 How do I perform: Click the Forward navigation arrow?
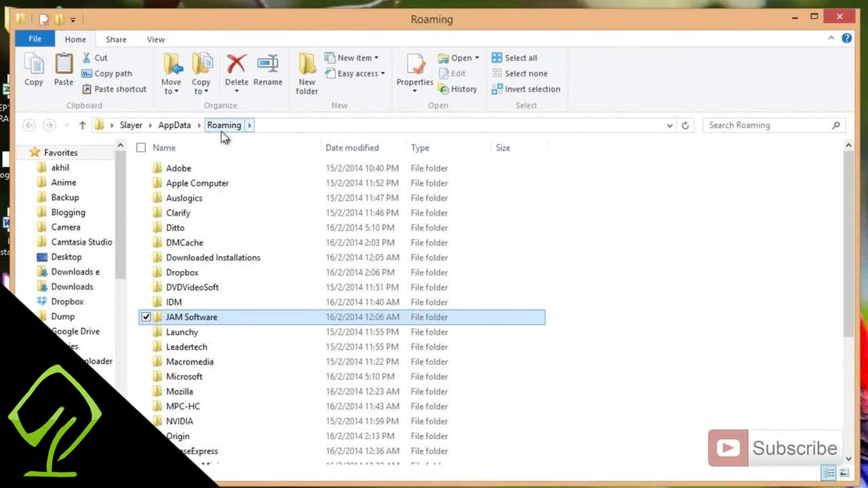49,125
